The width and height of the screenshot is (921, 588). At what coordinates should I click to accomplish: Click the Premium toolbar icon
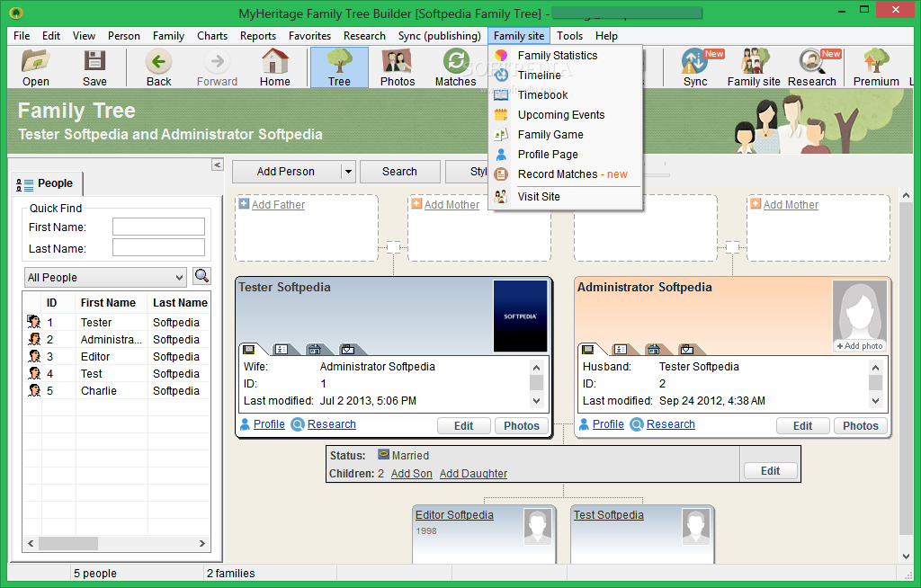[876, 68]
